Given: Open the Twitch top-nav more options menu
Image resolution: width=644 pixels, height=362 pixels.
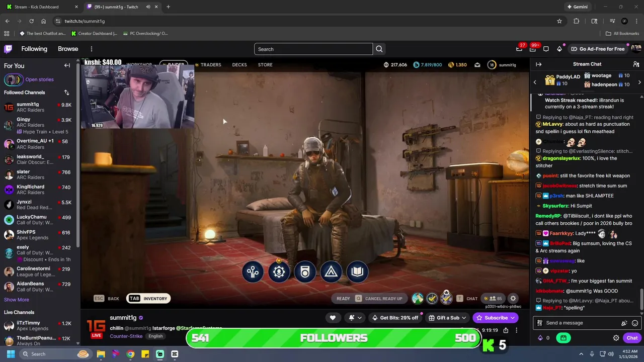Looking at the screenshot, I should (92, 49).
